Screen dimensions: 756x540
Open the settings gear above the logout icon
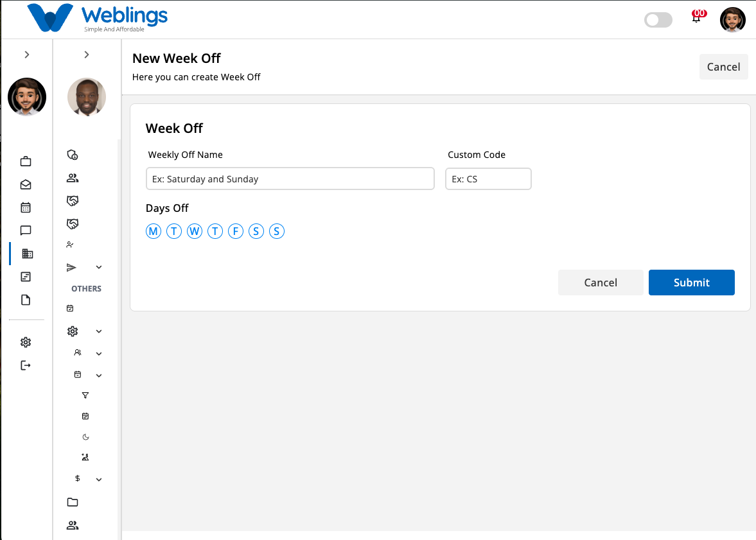coord(26,342)
